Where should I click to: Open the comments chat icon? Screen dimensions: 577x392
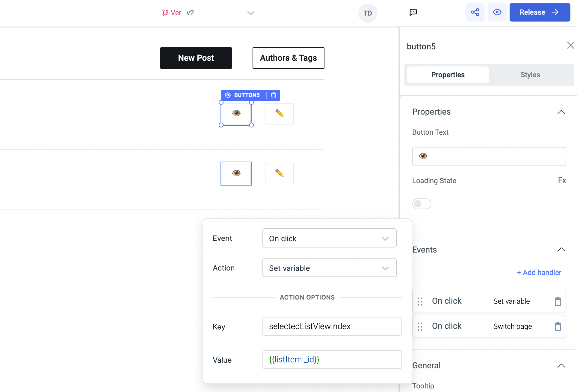413,12
